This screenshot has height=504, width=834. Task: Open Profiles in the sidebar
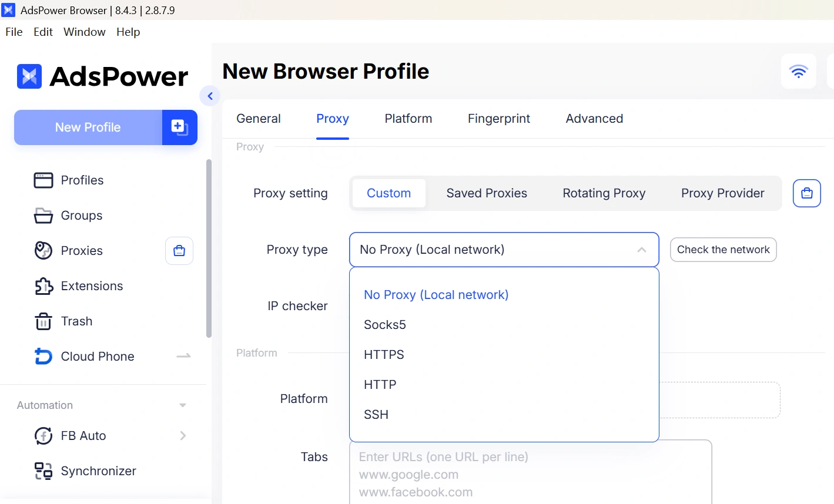pos(82,180)
